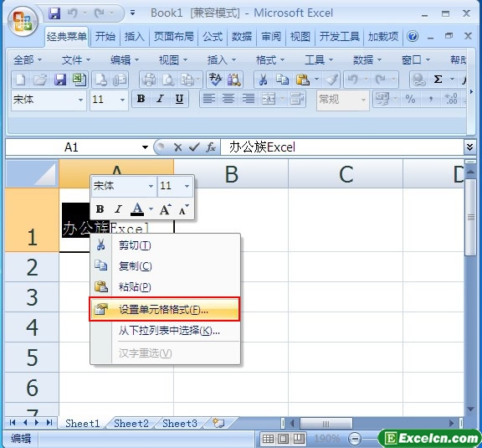482x448 pixels.
Task: Toggle Italic in the mini toolbar
Action: (118, 209)
